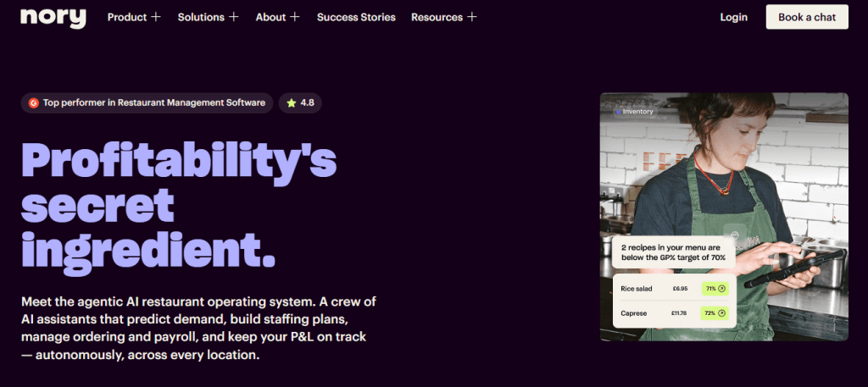Expand the Resources menu plus icon
This screenshot has height=387, width=868.
[471, 17]
